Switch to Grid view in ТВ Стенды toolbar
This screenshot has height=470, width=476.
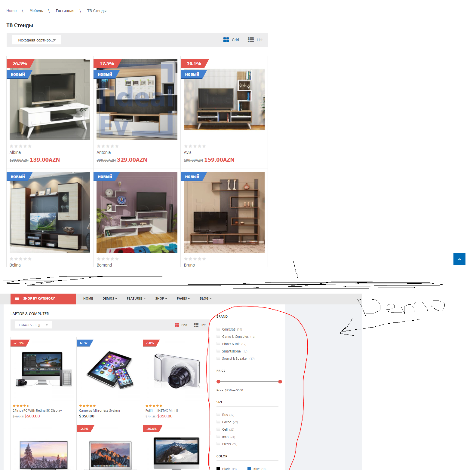231,40
